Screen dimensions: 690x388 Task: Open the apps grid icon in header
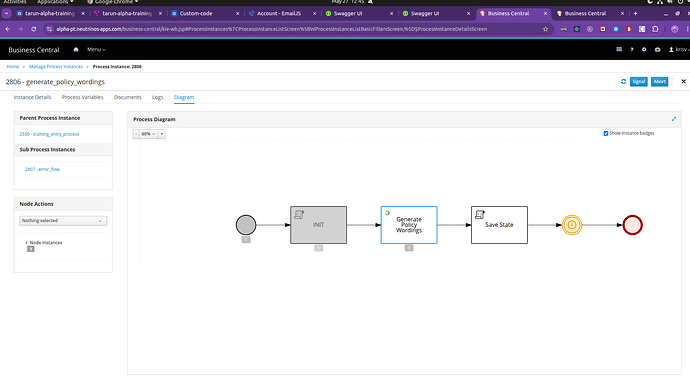pos(619,50)
